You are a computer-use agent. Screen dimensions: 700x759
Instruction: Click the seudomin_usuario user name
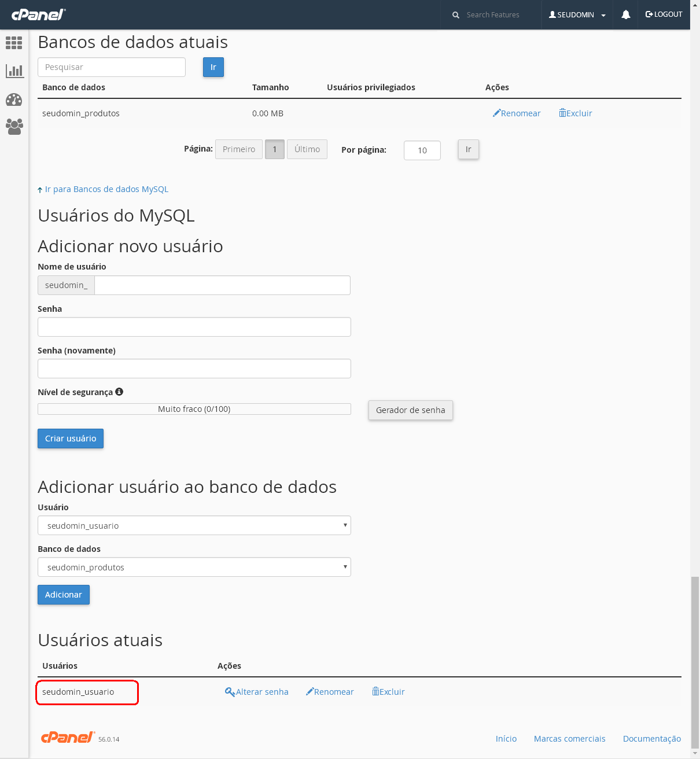(x=78, y=692)
